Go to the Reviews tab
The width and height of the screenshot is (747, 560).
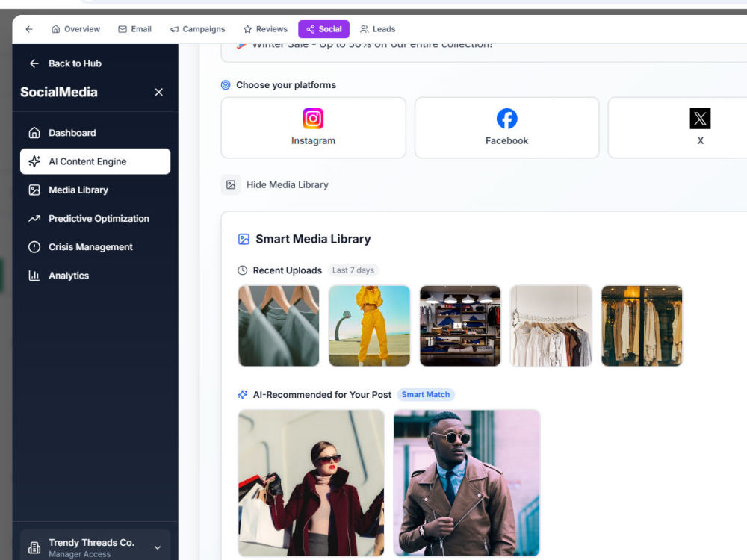click(x=265, y=29)
